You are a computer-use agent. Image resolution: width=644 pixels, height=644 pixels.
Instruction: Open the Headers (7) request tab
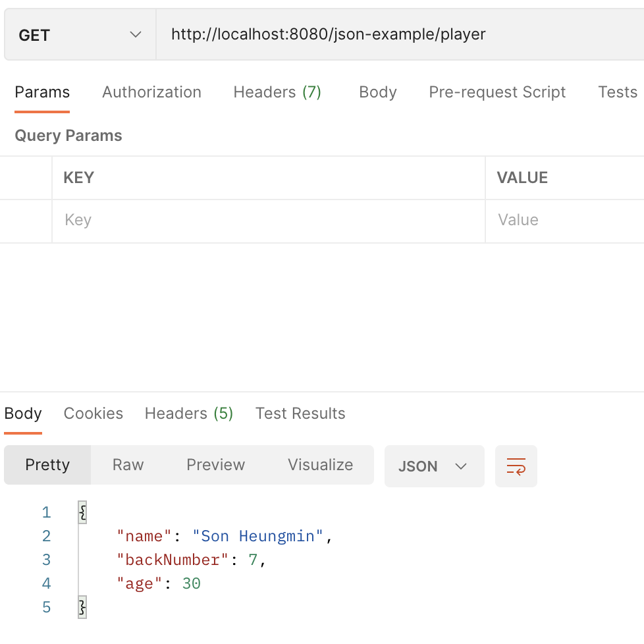click(277, 92)
